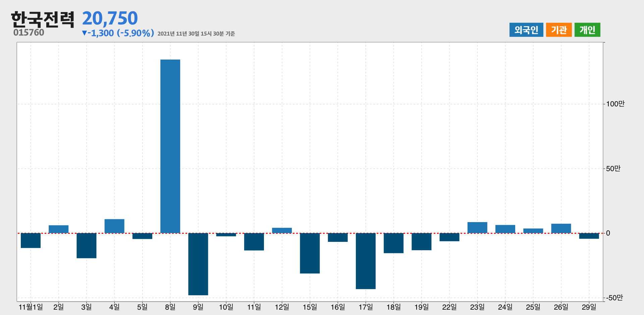644x315 pixels.
Task: Click the negative bar for 17일
Action: pos(366,261)
